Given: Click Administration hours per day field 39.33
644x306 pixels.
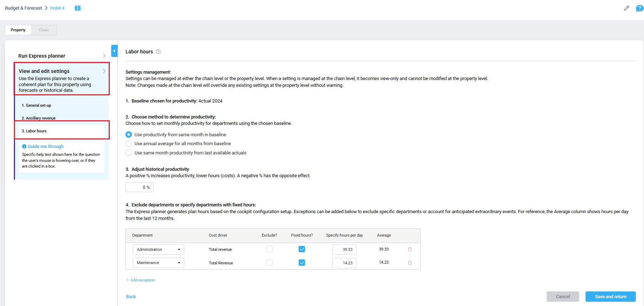Looking at the screenshot, I should click(x=344, y=249).
